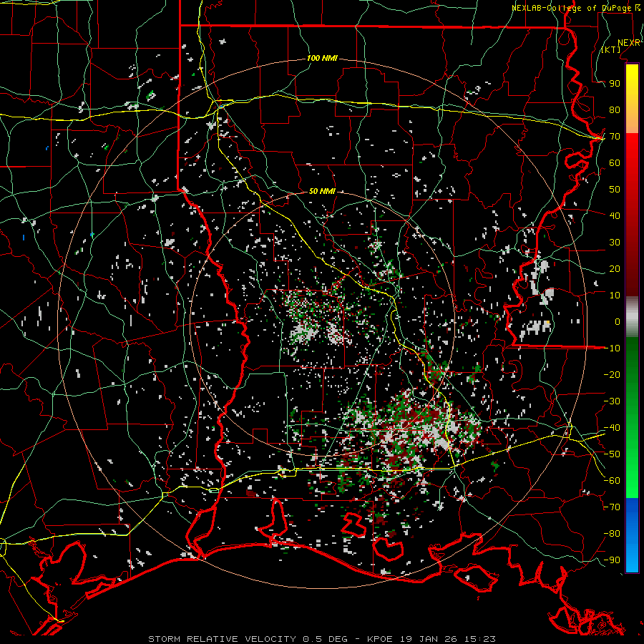Click the 30 value on velocity scale

(615, 243)
